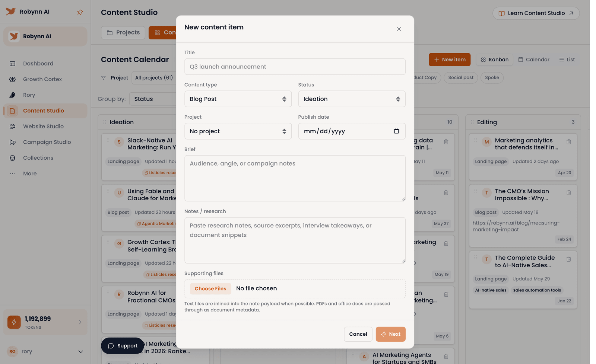This screenshot has width=596, height=364.
Task: Click Choose Files for supporting files
Action: tap(210, 289)
